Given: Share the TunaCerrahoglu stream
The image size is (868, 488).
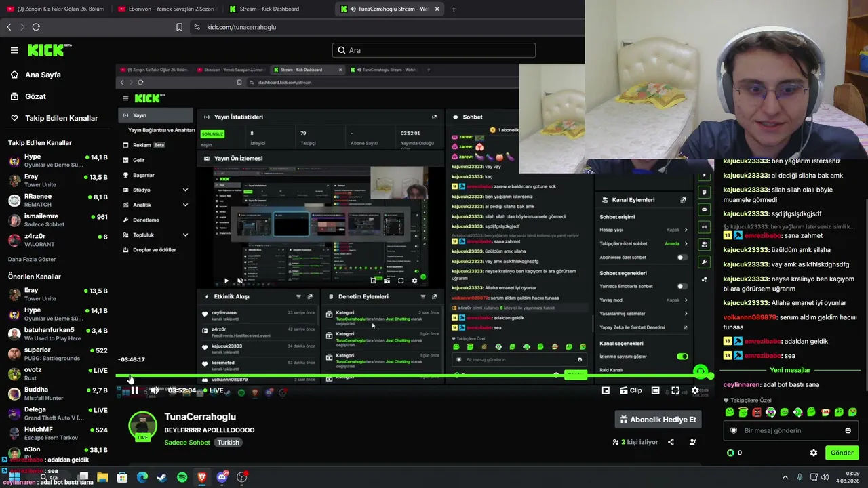Looking at the screenshot, I should click(671, 442).
